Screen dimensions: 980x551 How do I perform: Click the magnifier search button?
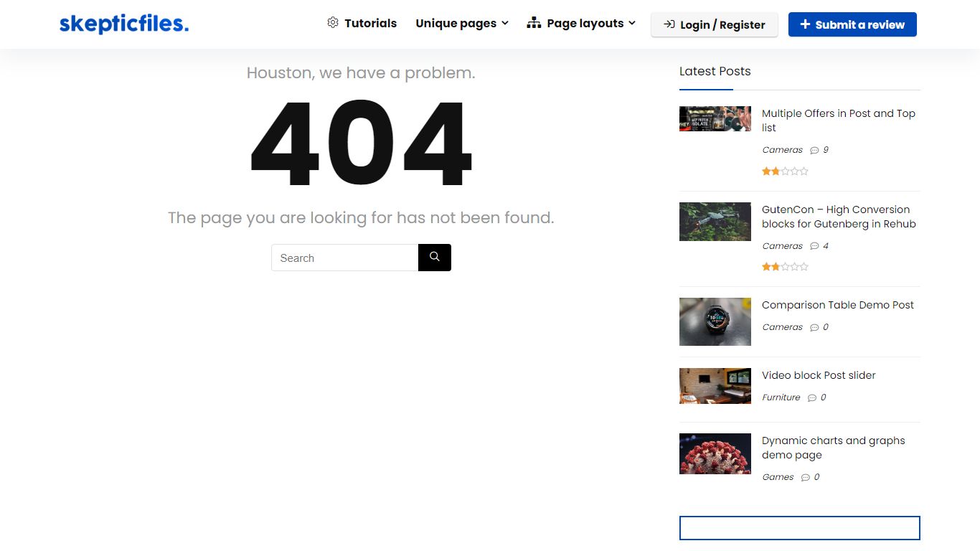[x=435, y=258]
